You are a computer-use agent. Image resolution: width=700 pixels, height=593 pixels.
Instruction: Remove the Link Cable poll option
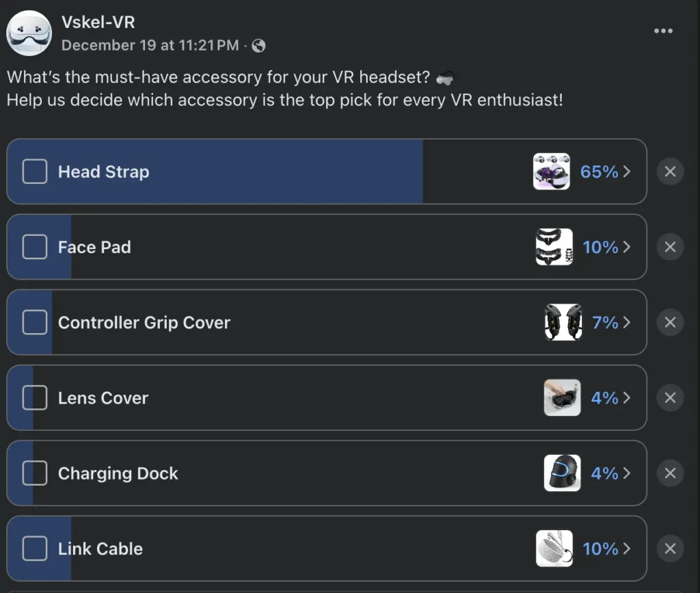(x=670, y=549)
